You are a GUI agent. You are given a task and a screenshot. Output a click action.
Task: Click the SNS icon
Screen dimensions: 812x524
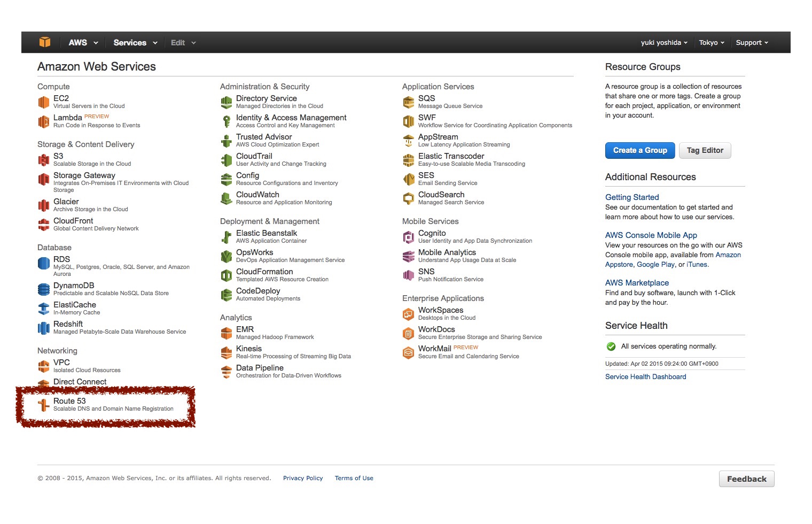(409, 275)
